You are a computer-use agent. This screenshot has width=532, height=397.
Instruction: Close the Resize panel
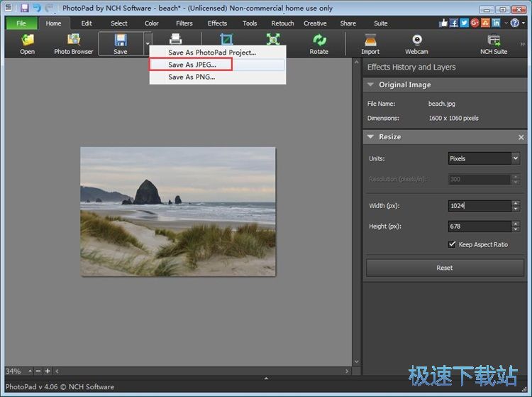[x=521, y=137]
